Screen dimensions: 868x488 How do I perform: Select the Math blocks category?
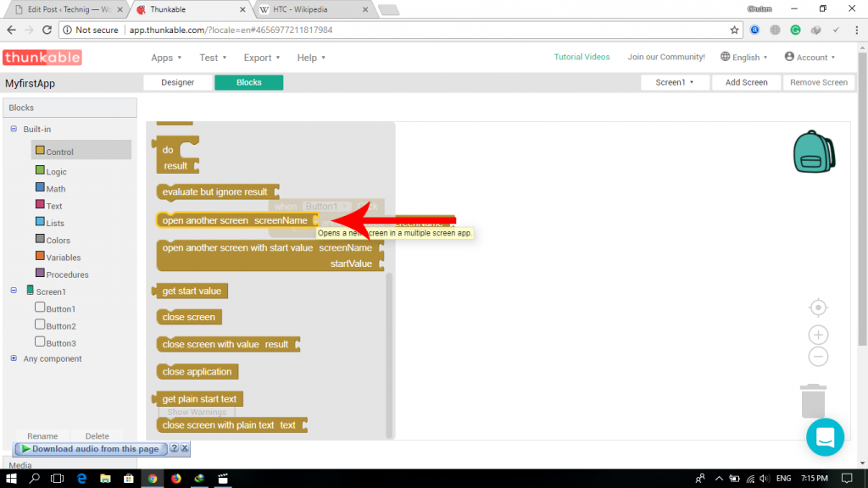(50, 189)
